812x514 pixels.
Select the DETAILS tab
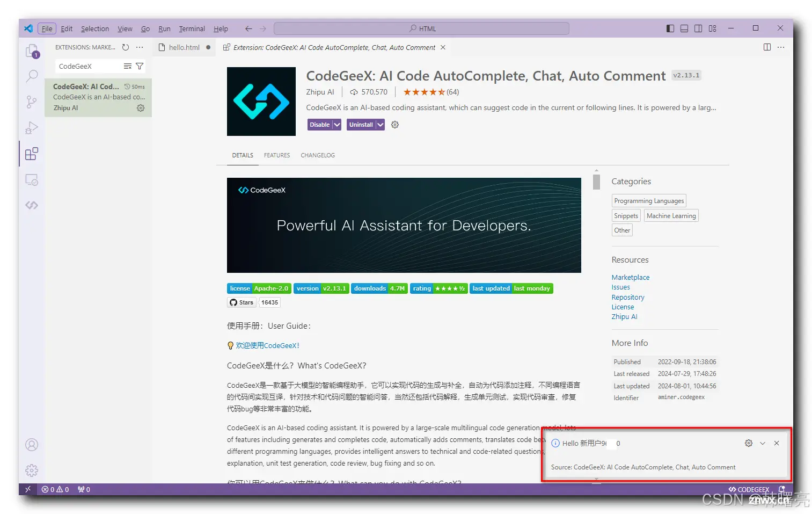(243, 155)
